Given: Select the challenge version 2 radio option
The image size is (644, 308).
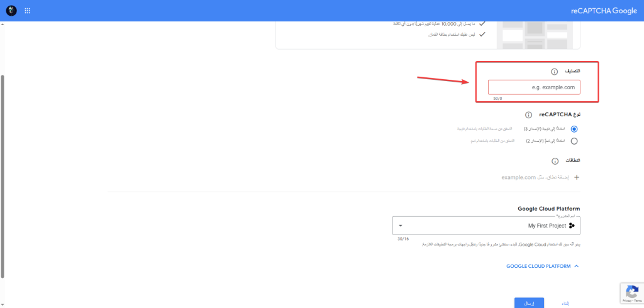Looking at the screenshot, I should [x=574, y=141].
